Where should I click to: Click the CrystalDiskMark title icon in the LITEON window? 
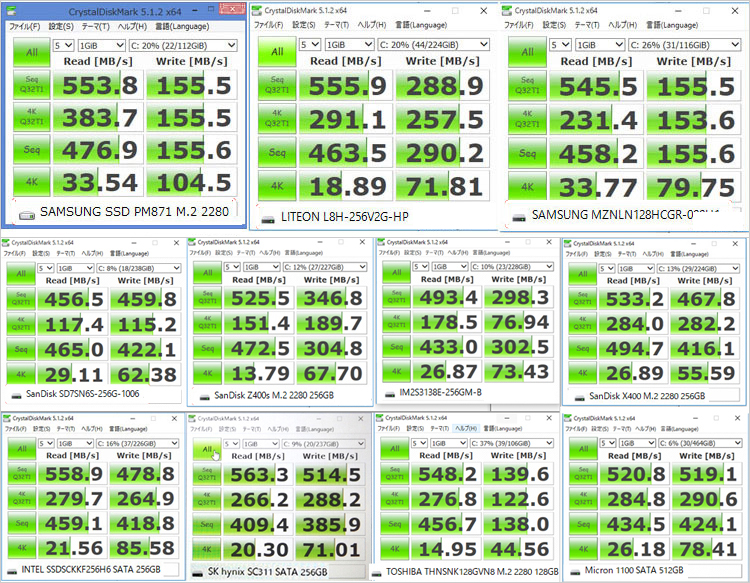click(258, 10)
